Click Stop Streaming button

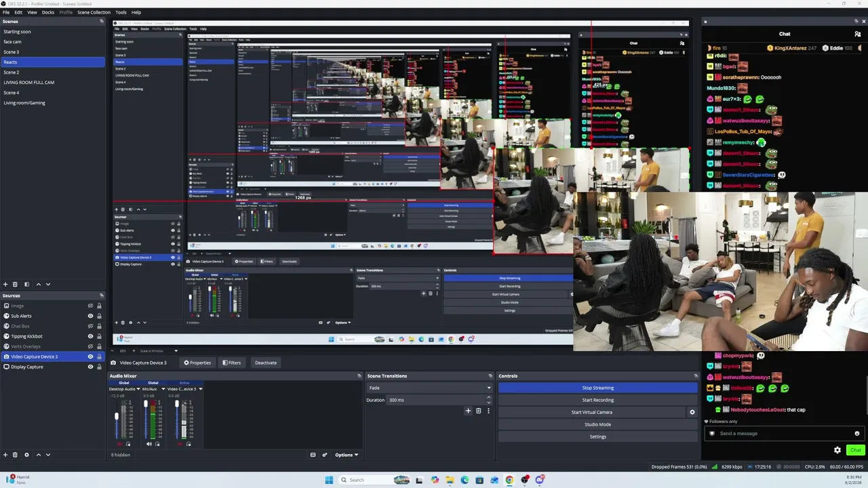pos(597,388)
